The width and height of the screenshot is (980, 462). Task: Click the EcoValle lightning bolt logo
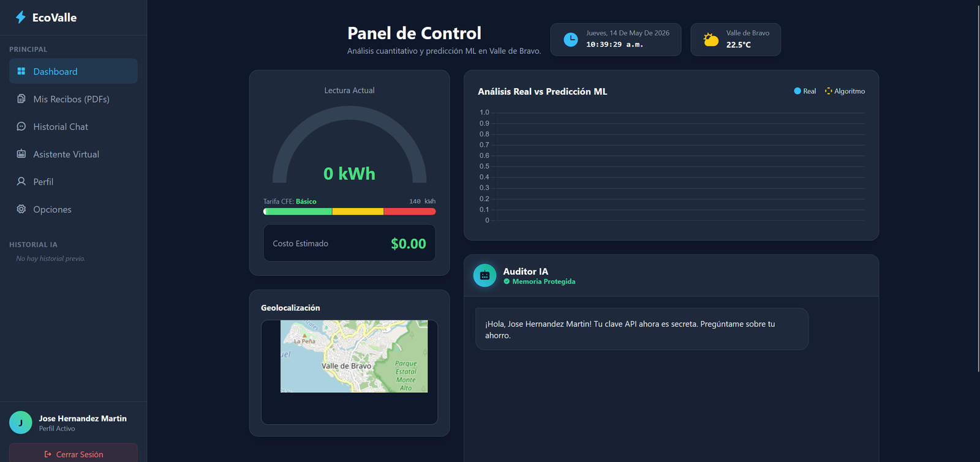21,17
